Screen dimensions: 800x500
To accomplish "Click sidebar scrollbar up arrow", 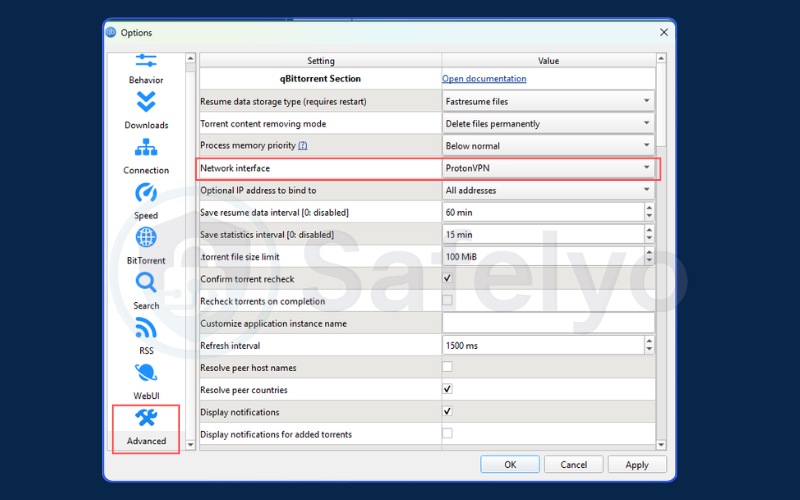I will (190, 58).
